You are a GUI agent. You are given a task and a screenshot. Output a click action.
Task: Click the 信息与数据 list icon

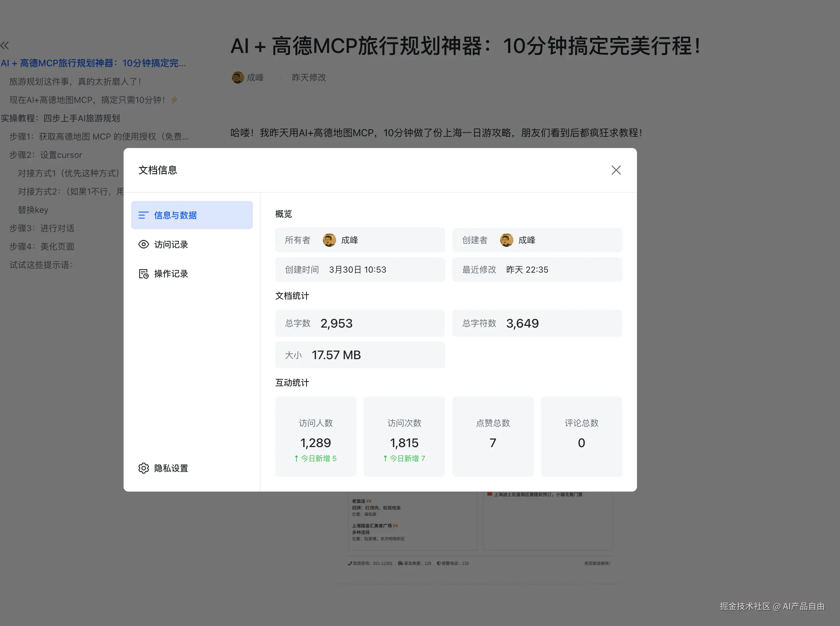[143, 215]
